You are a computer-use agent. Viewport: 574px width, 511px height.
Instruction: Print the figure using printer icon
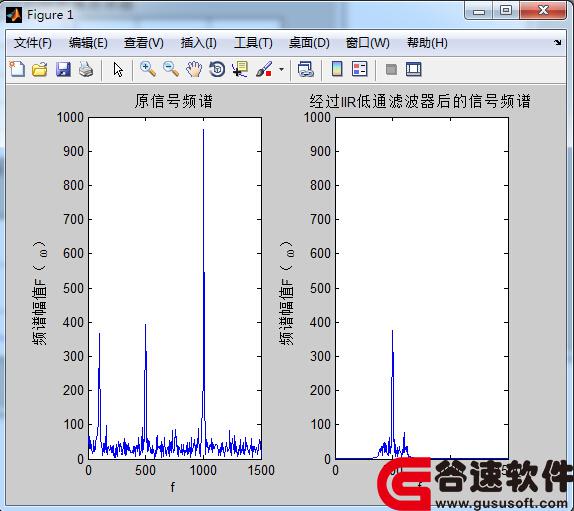[86, 69]
